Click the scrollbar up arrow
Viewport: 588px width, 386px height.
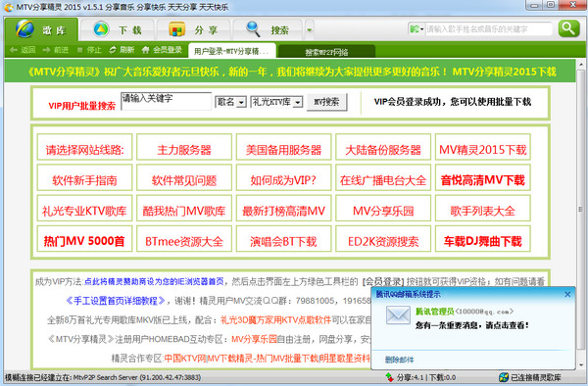581,65
